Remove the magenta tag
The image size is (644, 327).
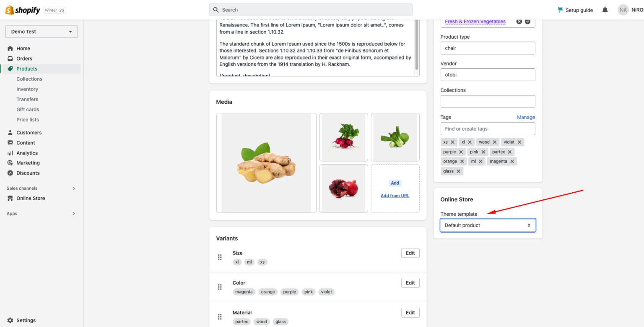tap(512, 161)
